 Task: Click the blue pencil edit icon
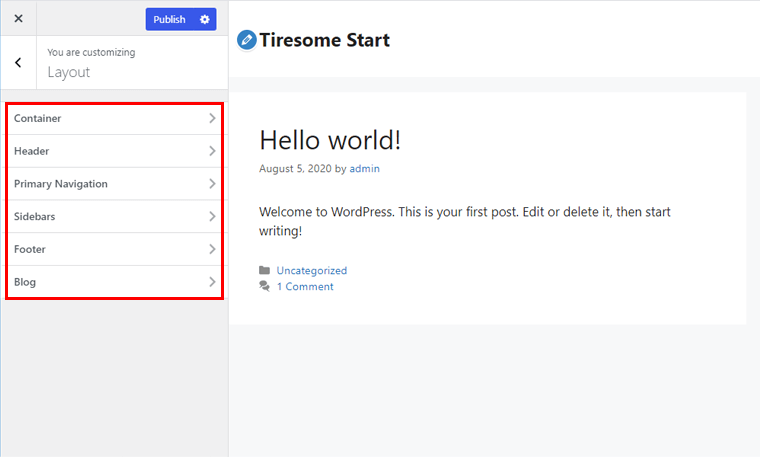tap(246, 40)
